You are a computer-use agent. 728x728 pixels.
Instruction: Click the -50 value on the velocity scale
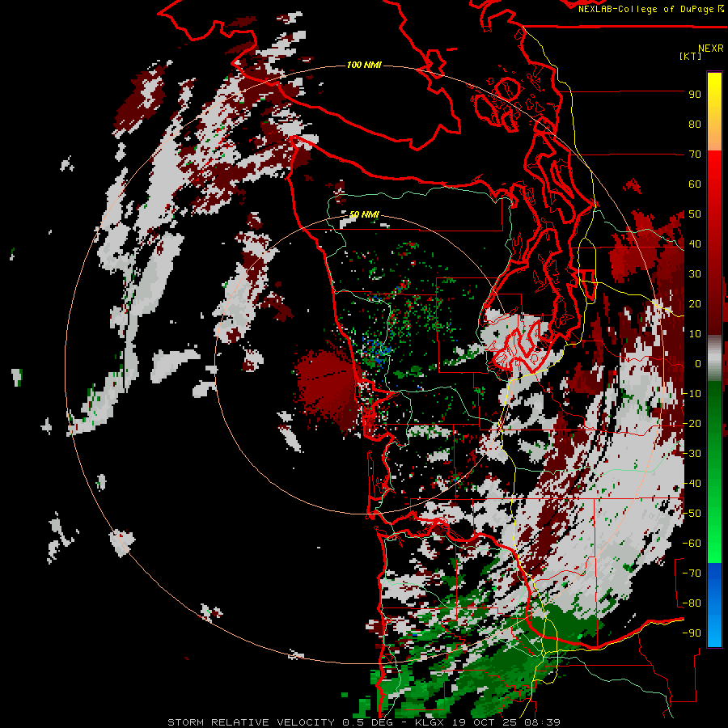coord(692,514)
